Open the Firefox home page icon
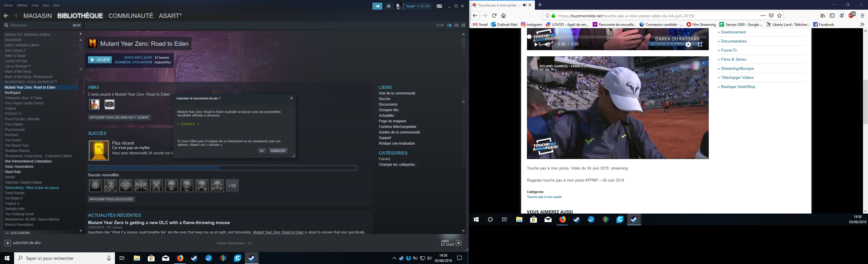The image size is (868, 264). pyautogui.click(x=503, y=16)
